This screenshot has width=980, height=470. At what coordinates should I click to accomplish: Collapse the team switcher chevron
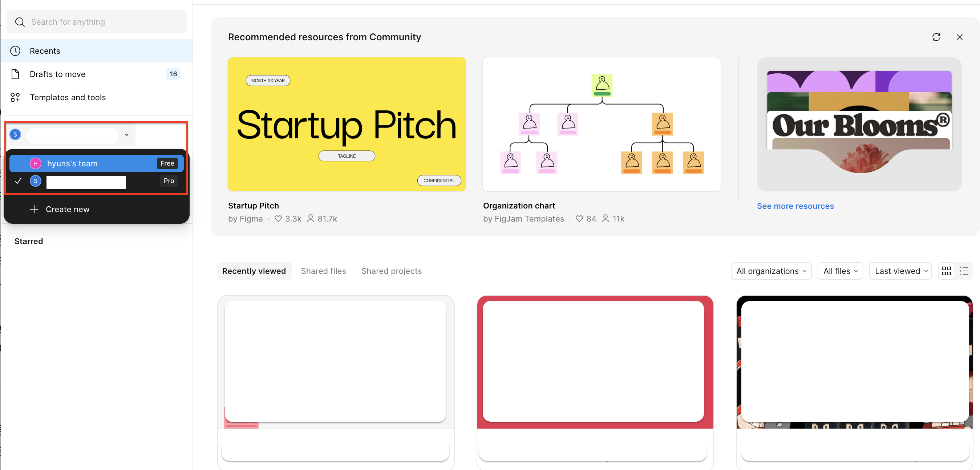click(x=127, y=134)
